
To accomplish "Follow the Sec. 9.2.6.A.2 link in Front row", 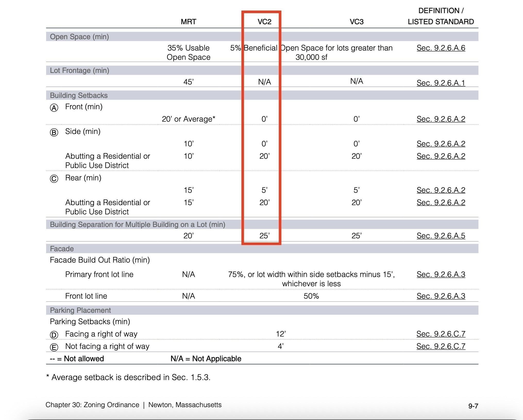I will pyautogui.click(x=441, y=119).
